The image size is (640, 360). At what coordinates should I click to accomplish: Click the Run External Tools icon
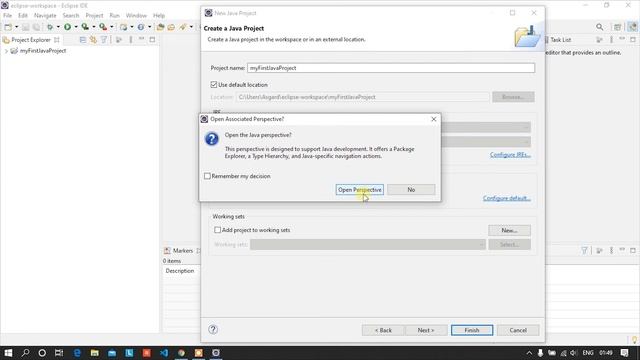tap(103, 27)
